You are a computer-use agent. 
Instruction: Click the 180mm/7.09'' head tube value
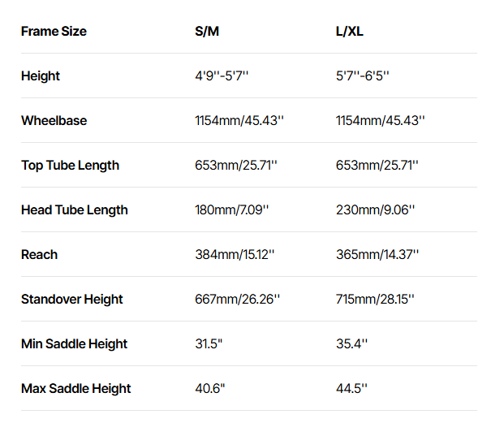pyautogui.click(x=231, y=210)
